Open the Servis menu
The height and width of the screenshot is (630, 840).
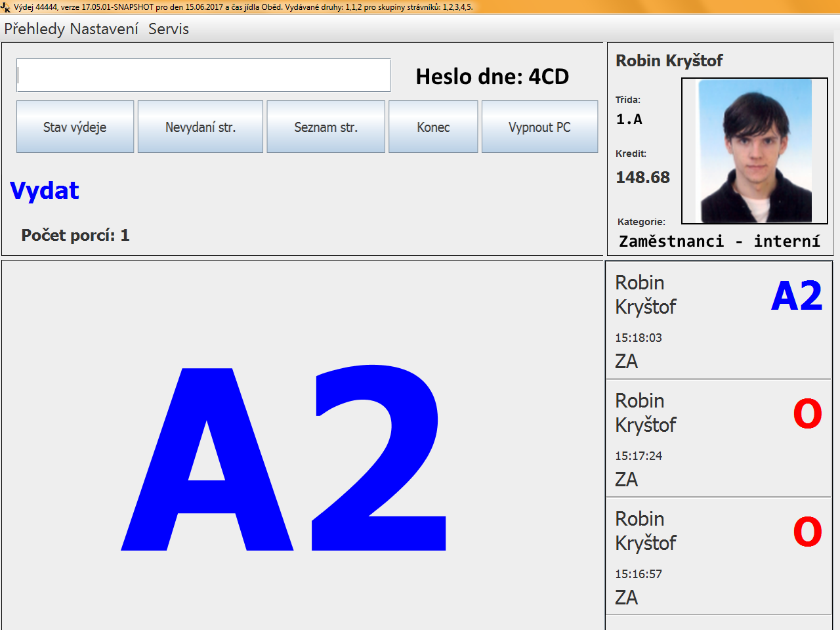(x=169, y=29)
